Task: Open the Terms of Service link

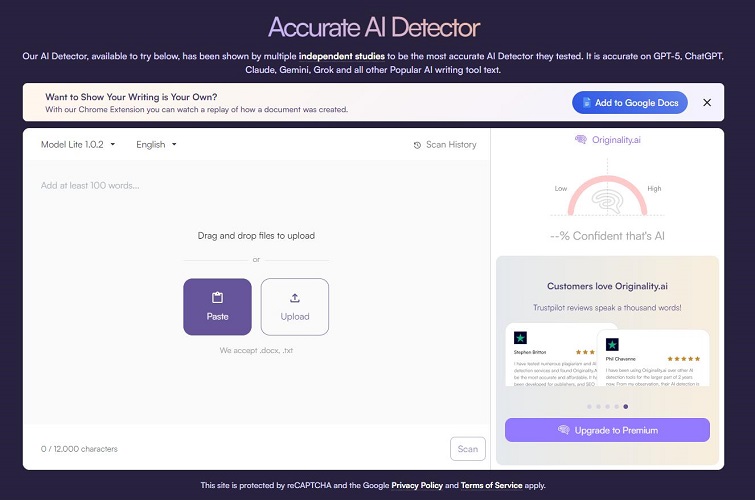Action: point(492,485)
